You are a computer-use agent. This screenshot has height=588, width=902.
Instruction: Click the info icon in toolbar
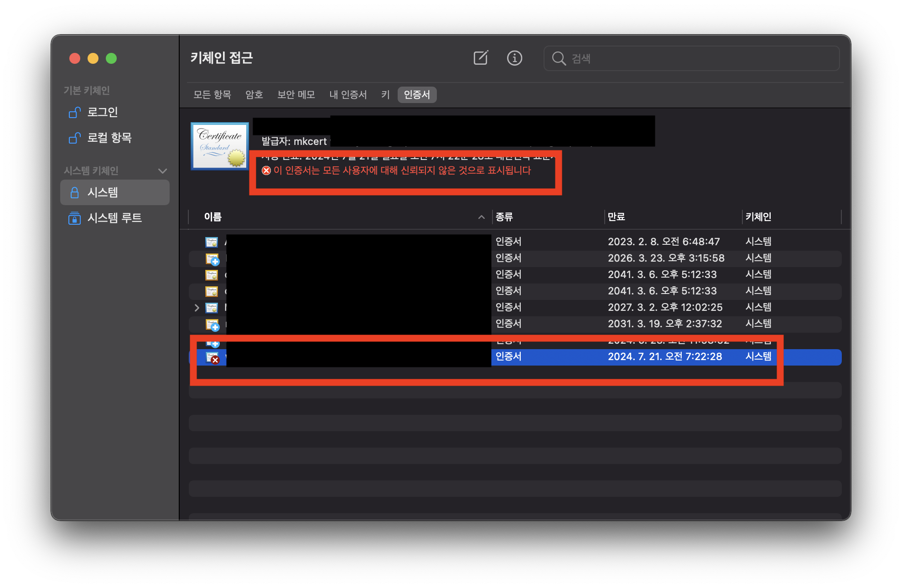(514, 58)
